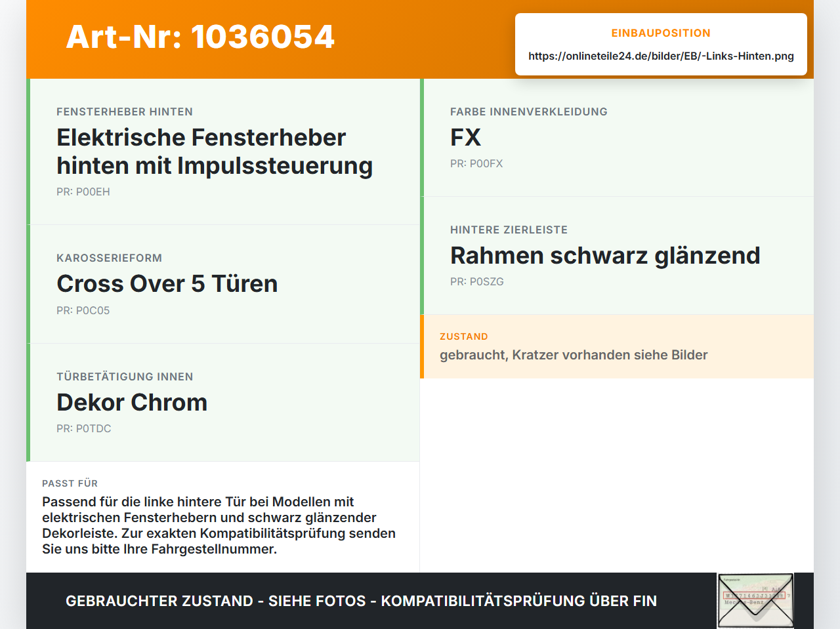Select the Elektrische Fensterheber hinten mit Impulssteuerung text
Screen dimensions: 840x629
(215, 152)
